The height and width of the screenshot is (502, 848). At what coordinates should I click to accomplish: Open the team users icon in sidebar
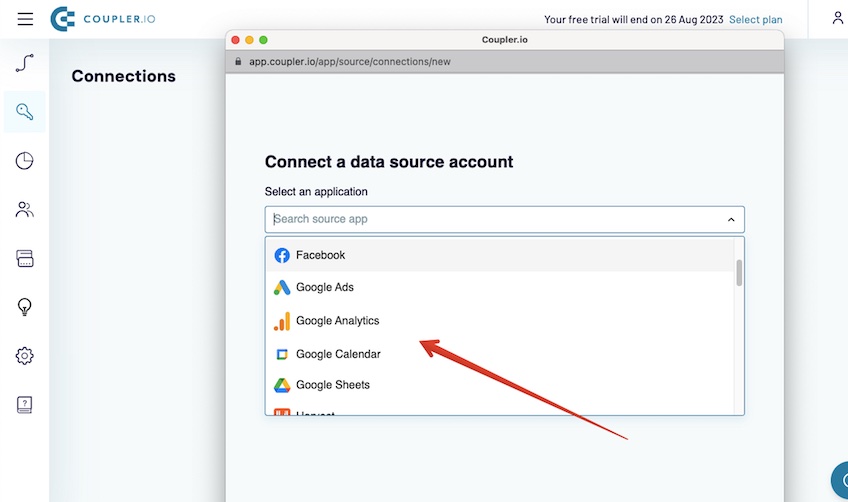point(24,209)
